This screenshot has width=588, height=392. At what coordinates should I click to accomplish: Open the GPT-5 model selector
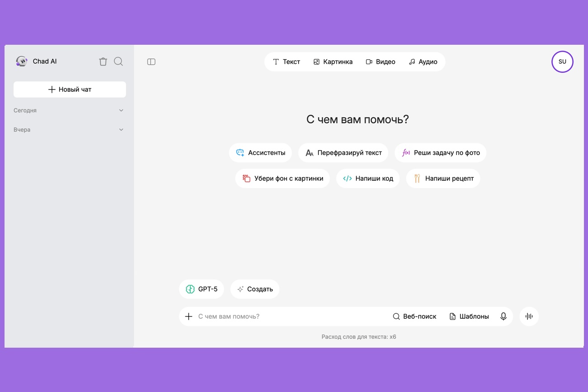[201, 289]
